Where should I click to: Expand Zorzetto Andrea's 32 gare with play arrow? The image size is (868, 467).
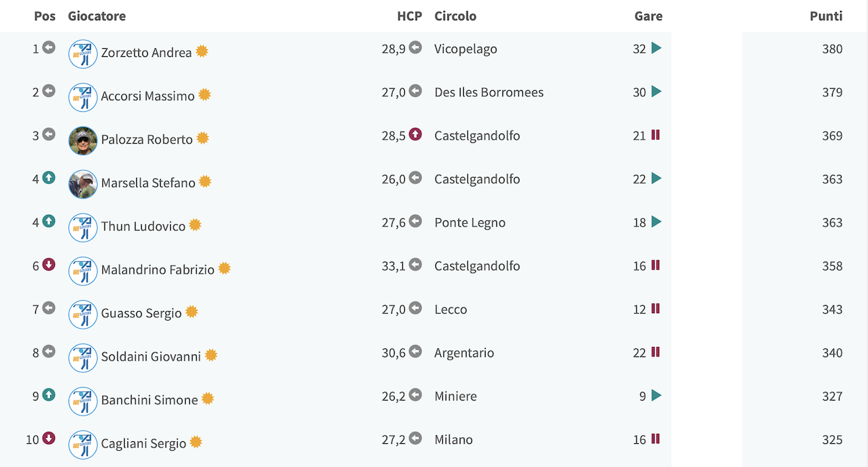[x=656, y=48]
